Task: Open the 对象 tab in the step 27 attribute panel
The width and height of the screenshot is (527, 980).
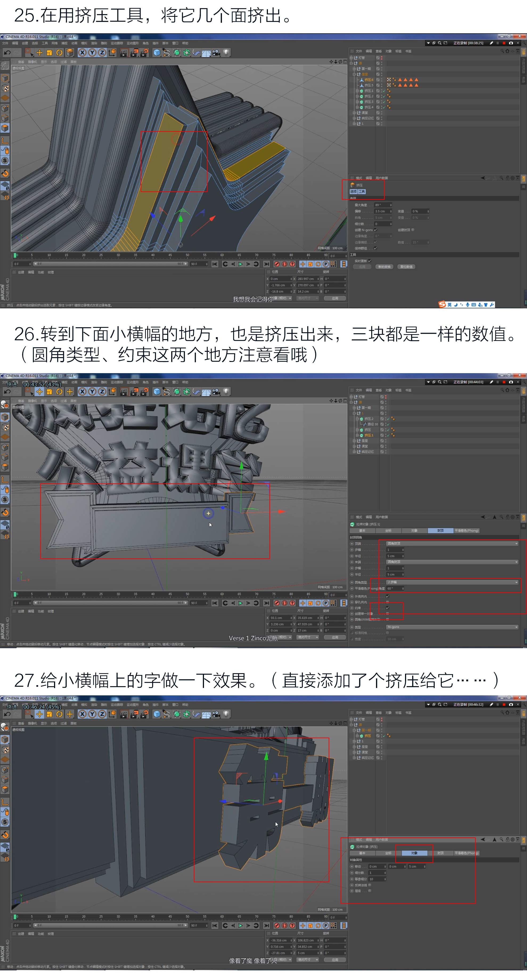Action: [414, 853]
